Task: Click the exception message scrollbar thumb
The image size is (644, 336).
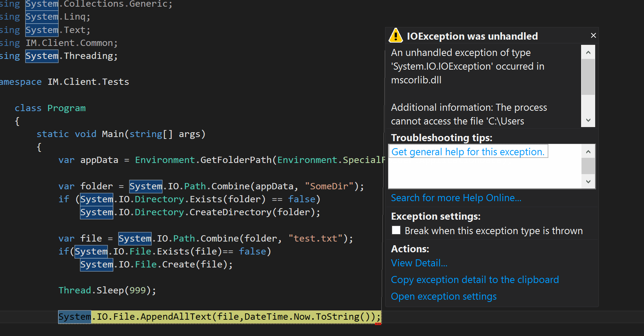Action: coord(588,77)
